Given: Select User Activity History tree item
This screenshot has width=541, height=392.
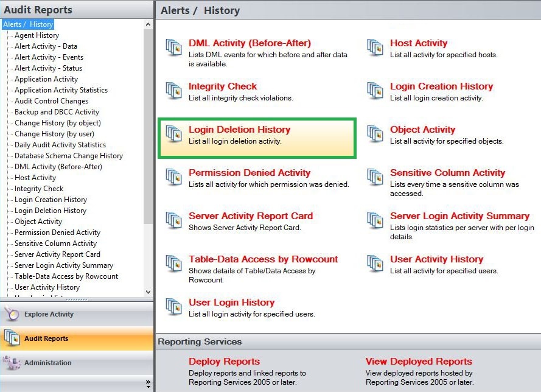Looking at the screenshot, I should [x=47, y=287].
